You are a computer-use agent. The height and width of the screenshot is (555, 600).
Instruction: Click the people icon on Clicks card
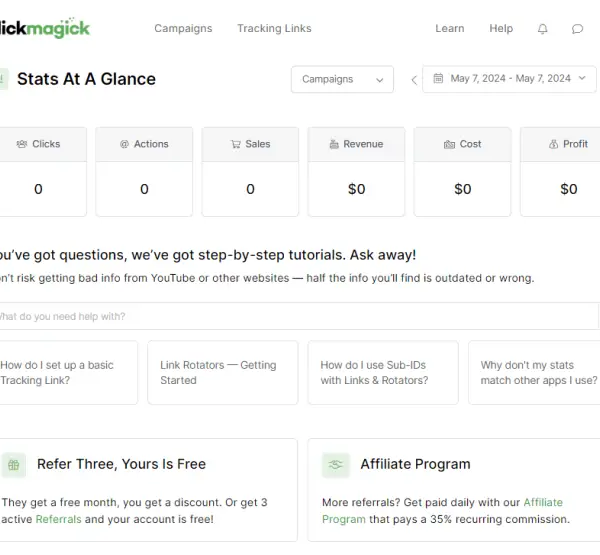pos(22,144)
